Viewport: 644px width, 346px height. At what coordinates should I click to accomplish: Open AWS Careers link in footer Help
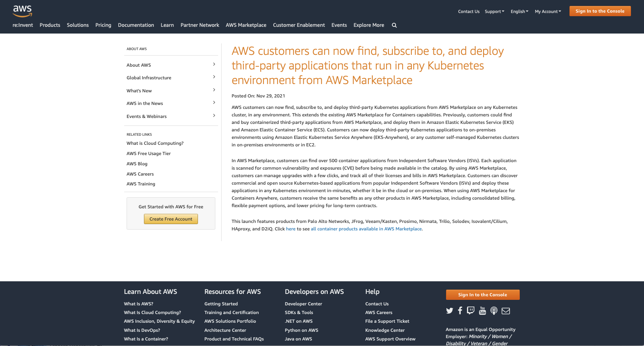pos(379,312)
